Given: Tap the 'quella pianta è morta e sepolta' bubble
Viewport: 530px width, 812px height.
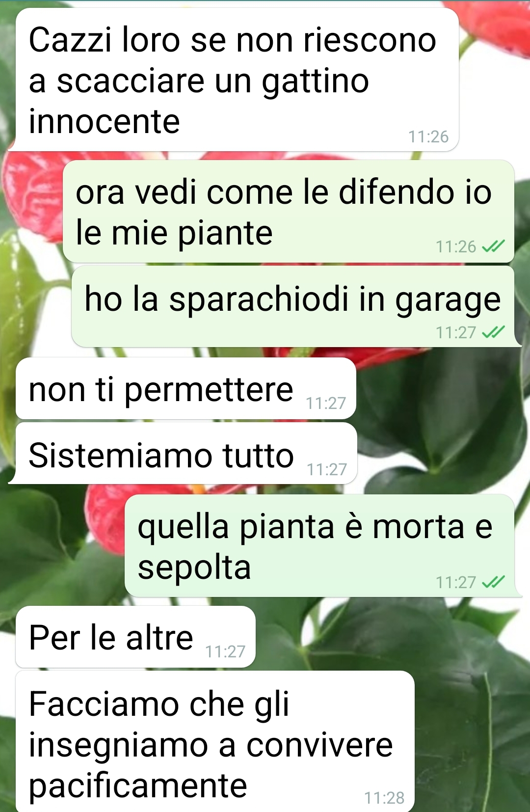Looking at the screenshot, I should coord(319,545).
